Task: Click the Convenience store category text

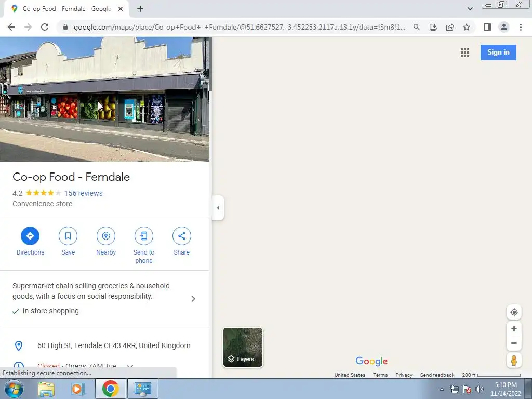Action: (x=43, y=204)
